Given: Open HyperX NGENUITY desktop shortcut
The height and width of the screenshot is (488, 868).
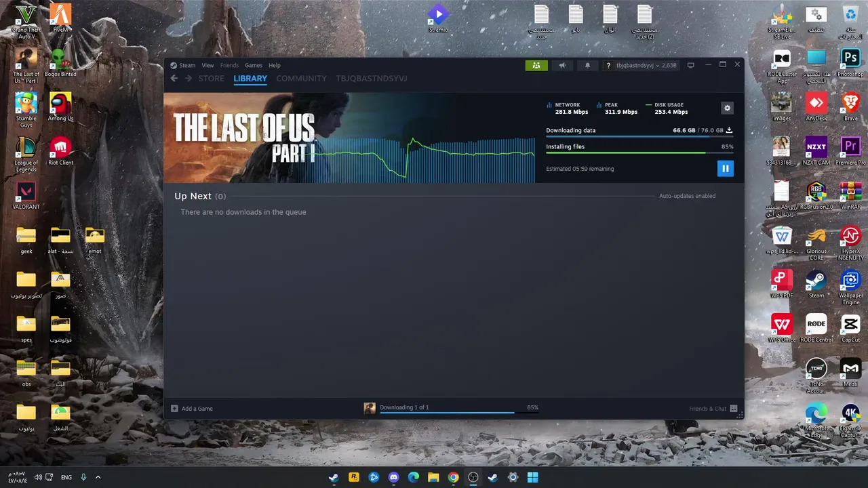Looking at the screenshot, I should [x=850, y=243].
